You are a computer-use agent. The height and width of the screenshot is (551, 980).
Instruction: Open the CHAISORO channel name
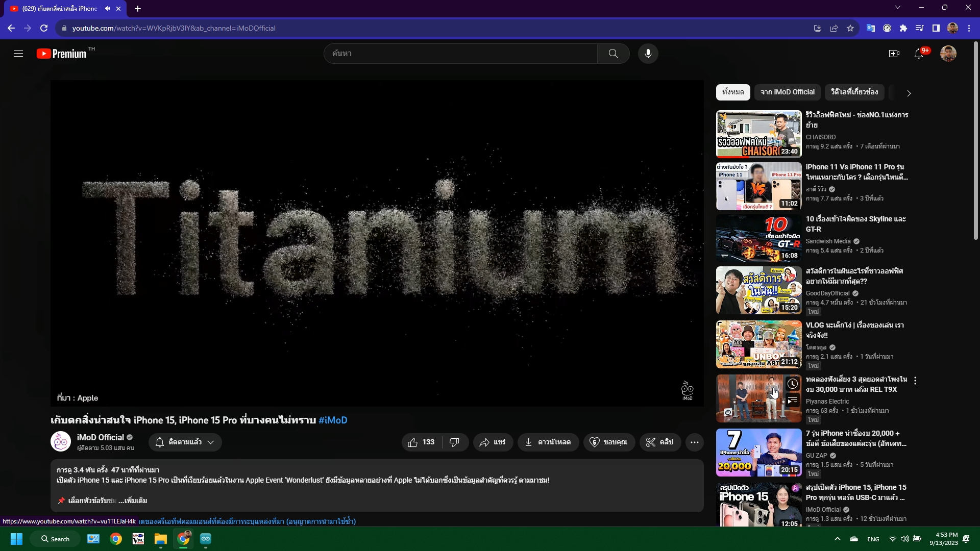(x=821, y=137)
